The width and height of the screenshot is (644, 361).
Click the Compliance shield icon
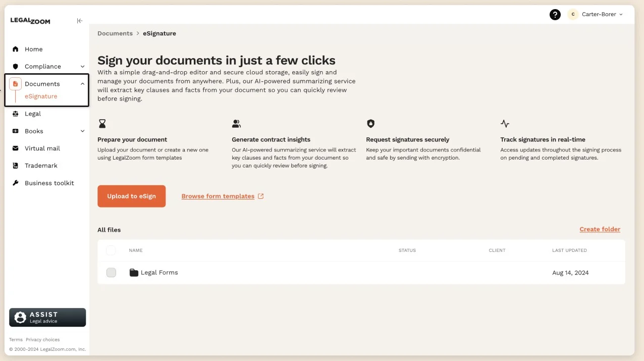tap(15, 66)
